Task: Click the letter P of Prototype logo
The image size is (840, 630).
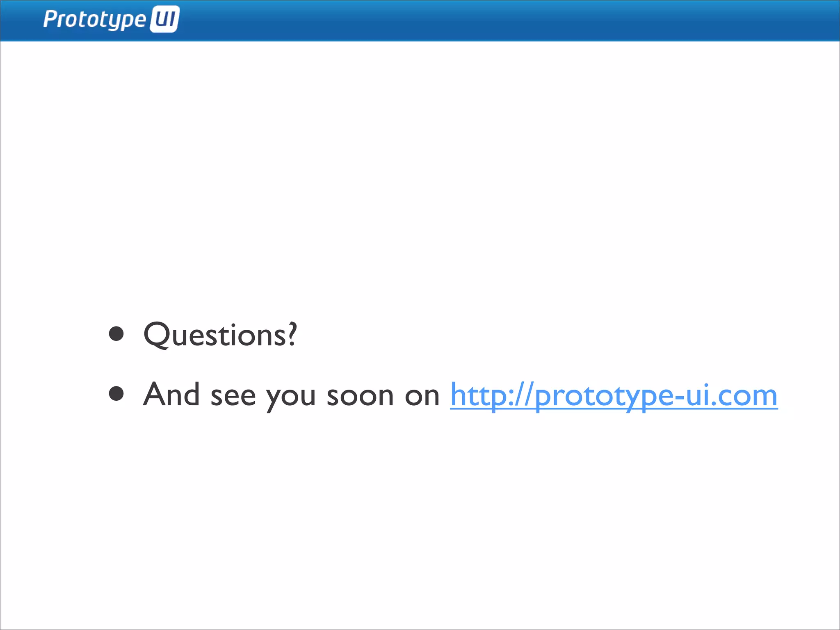Action: (x=50, y=19)
